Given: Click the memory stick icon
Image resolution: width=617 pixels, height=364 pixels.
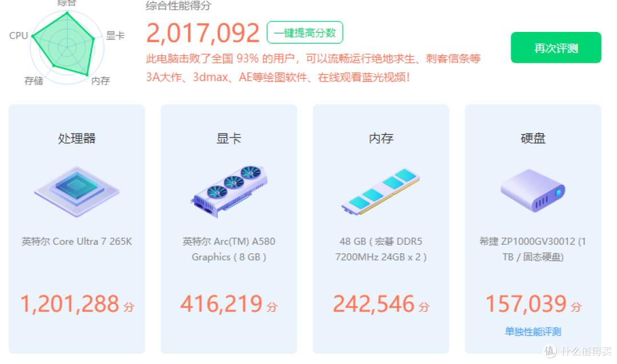Looking at the screenshot, I should [x=381, y=192].
